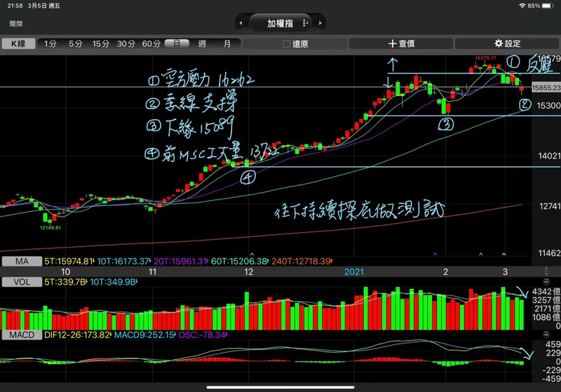Tap the home indicator bar
The width and height of the screenshot is (561, 392).
click(x=280, y=387)
